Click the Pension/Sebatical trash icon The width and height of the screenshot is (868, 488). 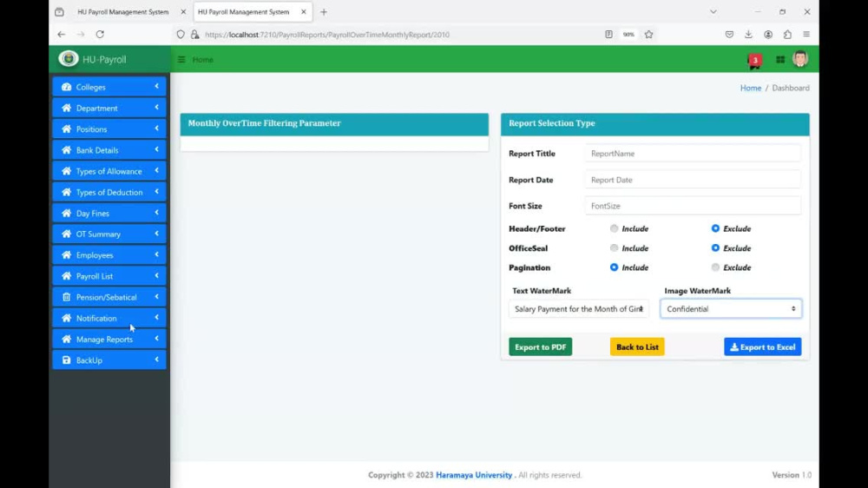coord(67,297)
